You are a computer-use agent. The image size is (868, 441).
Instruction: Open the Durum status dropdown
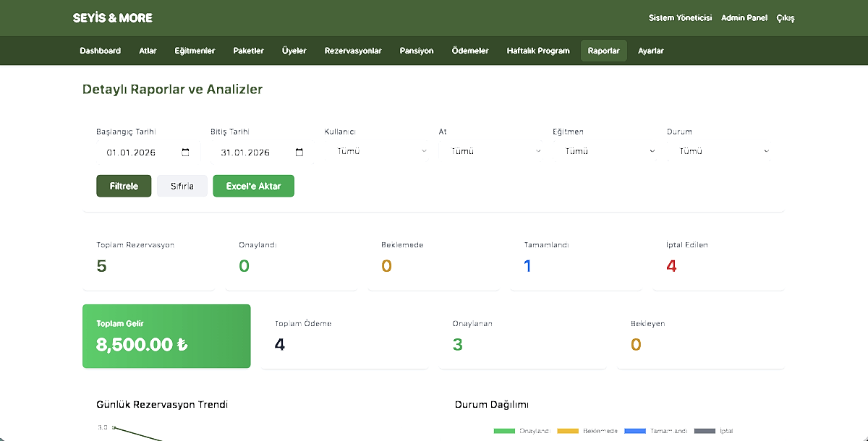(x=723, y=152)
